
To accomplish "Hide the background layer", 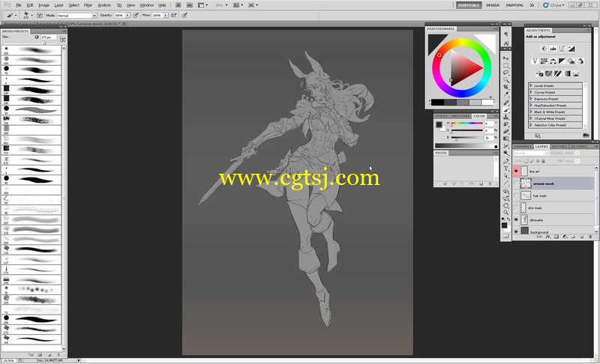I will [516, 231].
